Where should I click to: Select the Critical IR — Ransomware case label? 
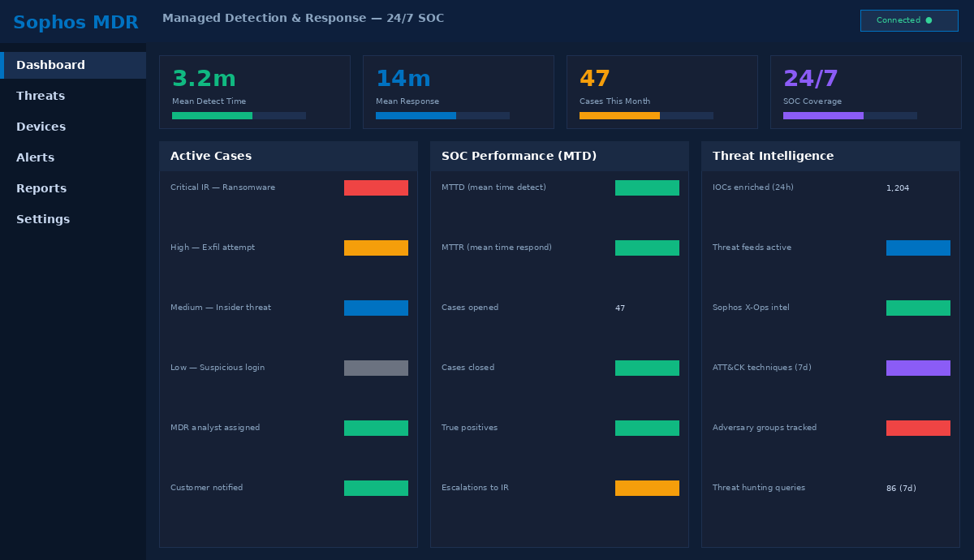pos(222,187)
